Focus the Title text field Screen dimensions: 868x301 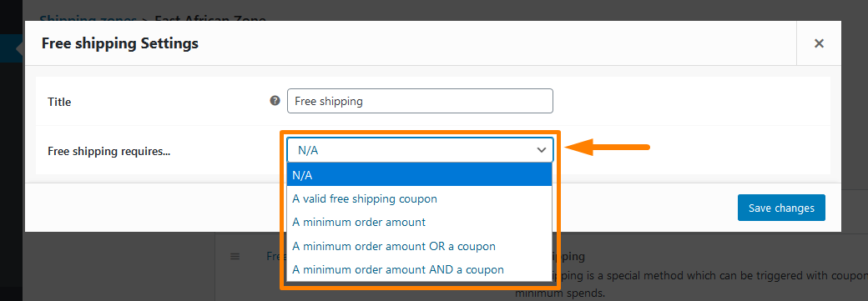(x=420, y=101)
